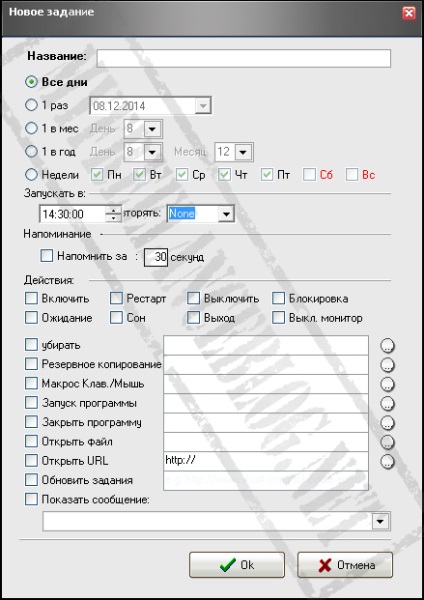Image resolution: width=424 pixels, height=600 pixels.
Task: Select the Недели radio option
Action: tap(31, 175)
